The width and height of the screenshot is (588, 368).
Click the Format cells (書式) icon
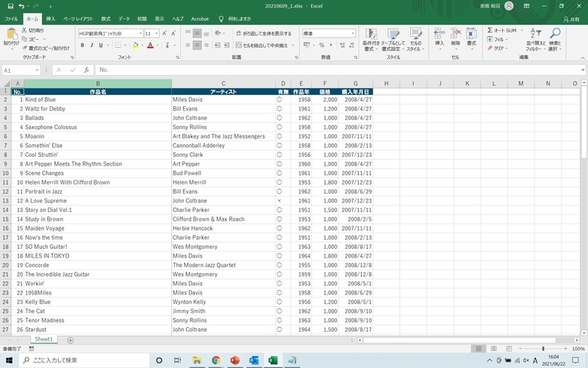[x=471, y=34]
